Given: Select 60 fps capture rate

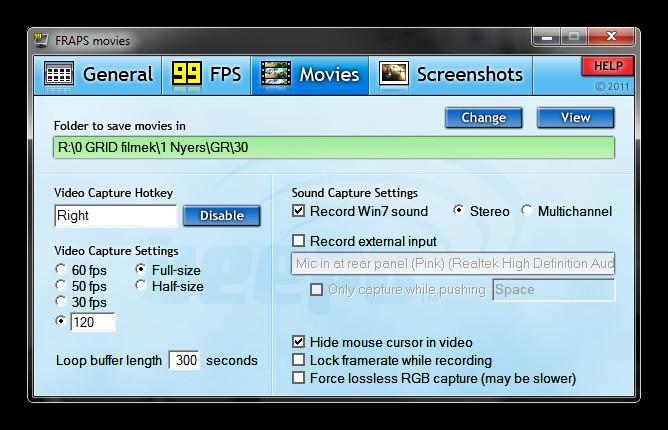Looking at the screenshot, I should coord(61,269).
